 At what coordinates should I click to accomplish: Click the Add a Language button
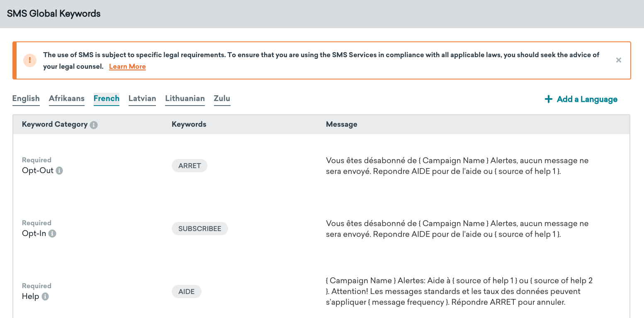pyautogui.click(x=581, y=99)
